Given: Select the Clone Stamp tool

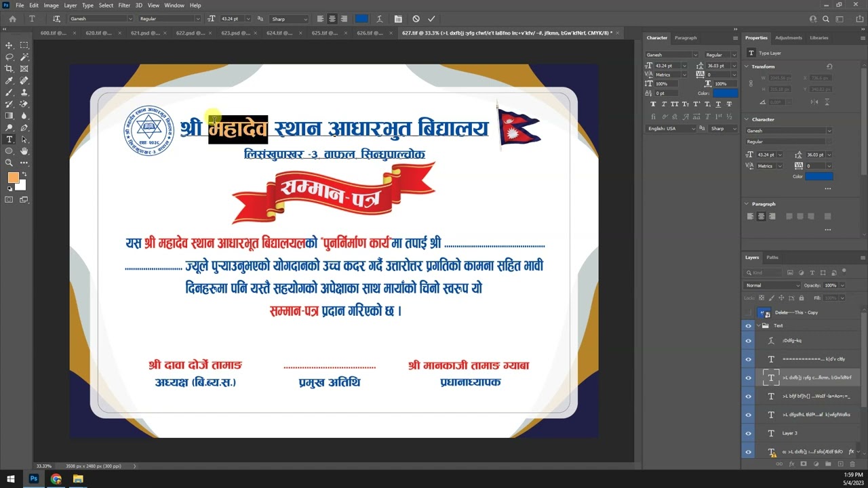Looking at the screenshot, I should coord(24,92).
